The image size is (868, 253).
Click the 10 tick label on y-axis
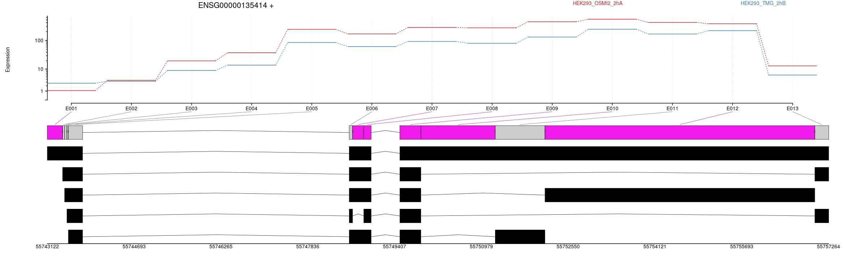[x=40, y=69]
